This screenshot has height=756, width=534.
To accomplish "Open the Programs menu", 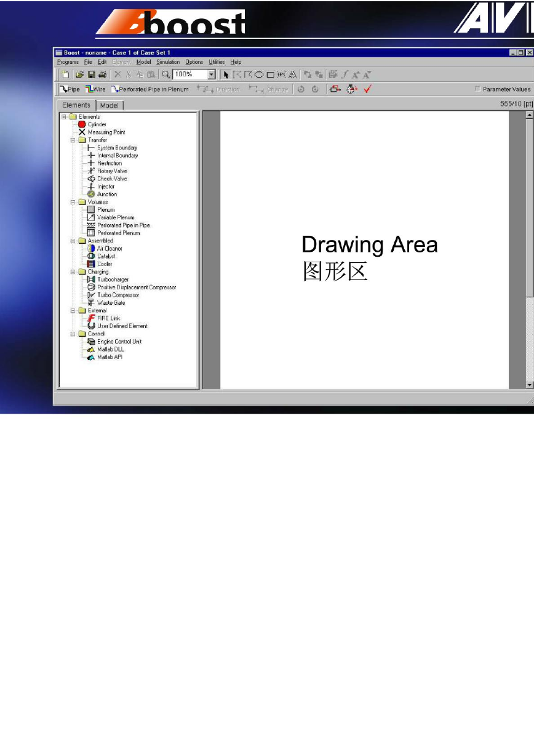I will point(68,62).
